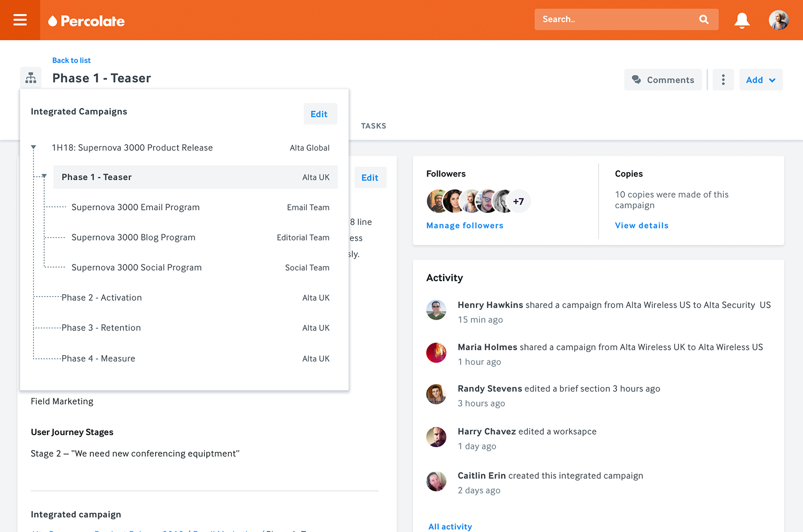Click the Percolate logo
This screenshot has height=532, width=803.
click(x=86, y=21)
